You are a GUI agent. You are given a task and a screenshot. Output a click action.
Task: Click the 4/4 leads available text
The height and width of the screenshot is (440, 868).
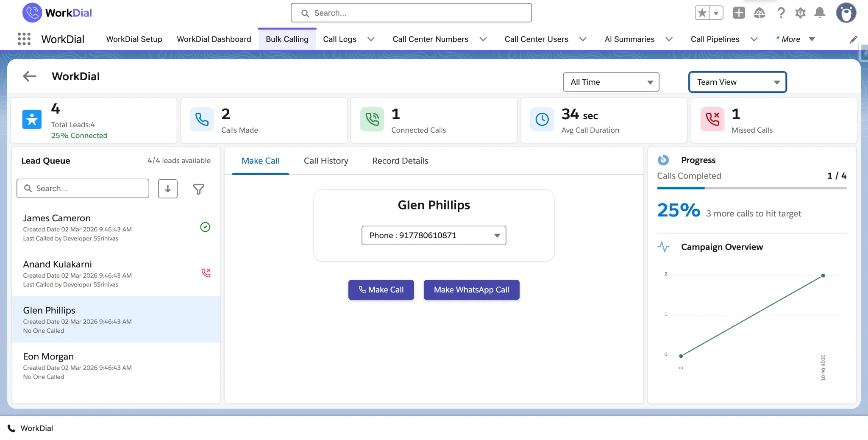tap(179, 161)
